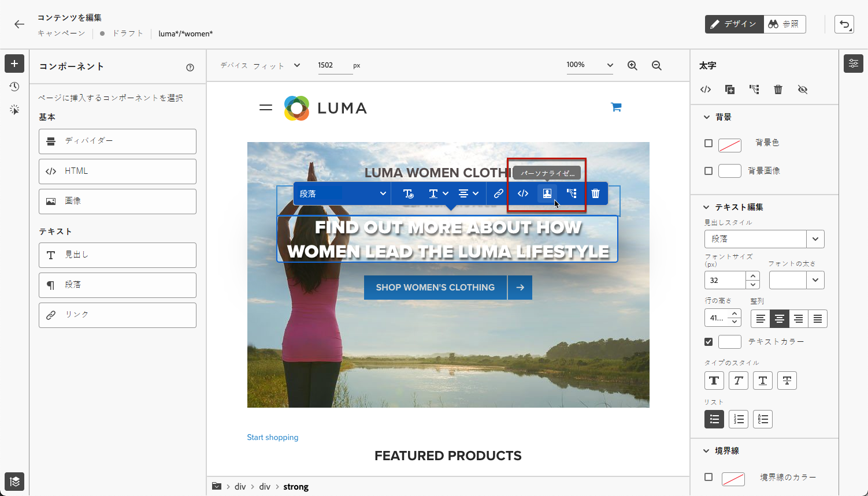Set text alignment to right in 整列
Viewport: 868px width, 496px height.
799,319
